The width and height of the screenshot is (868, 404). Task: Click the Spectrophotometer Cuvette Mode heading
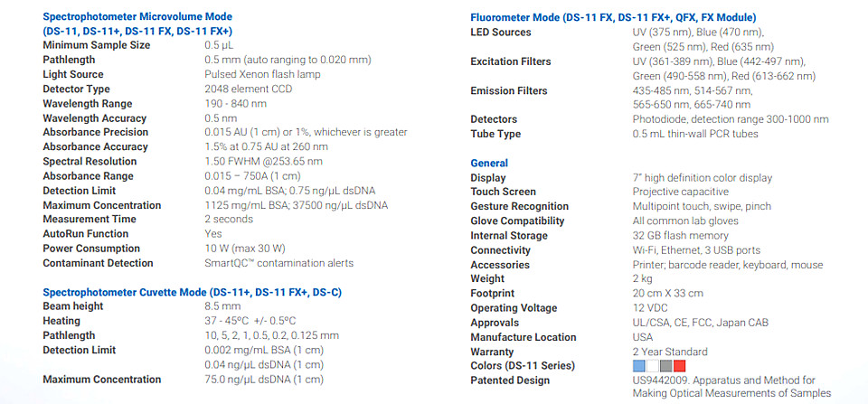point(192,292)
